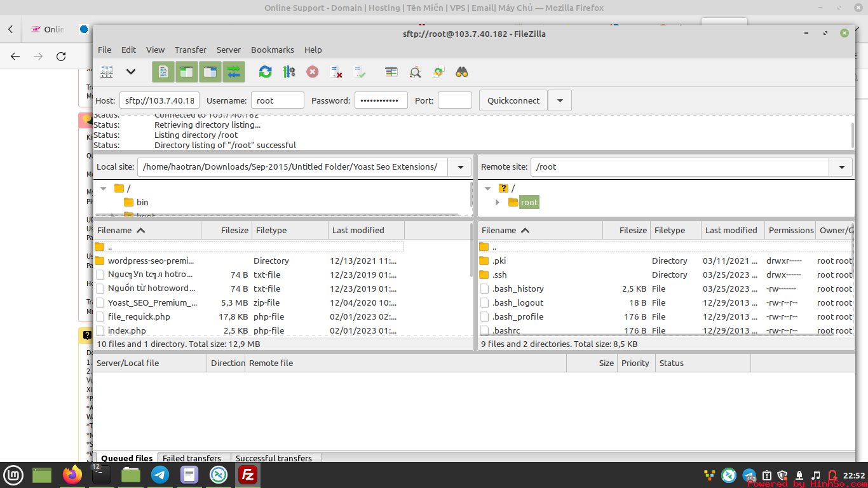Open the Edit menu

pyautogui.click(x=129, y=50)
